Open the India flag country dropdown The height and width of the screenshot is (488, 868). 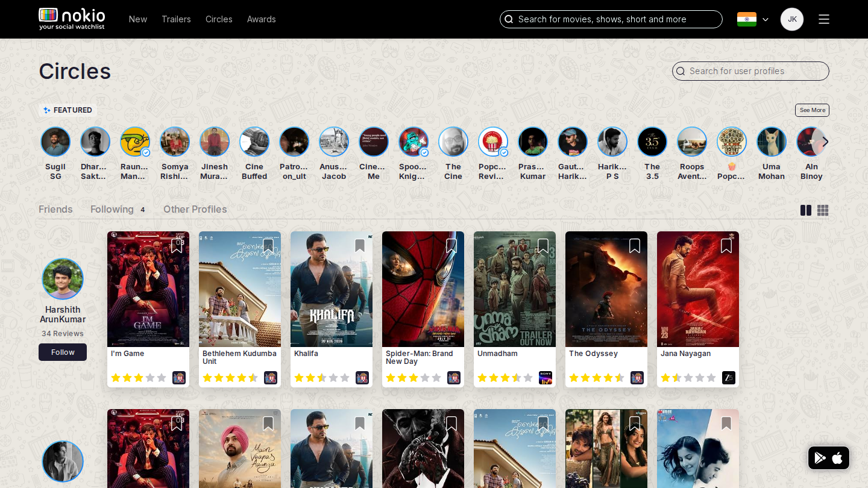[x=753, y=19]
